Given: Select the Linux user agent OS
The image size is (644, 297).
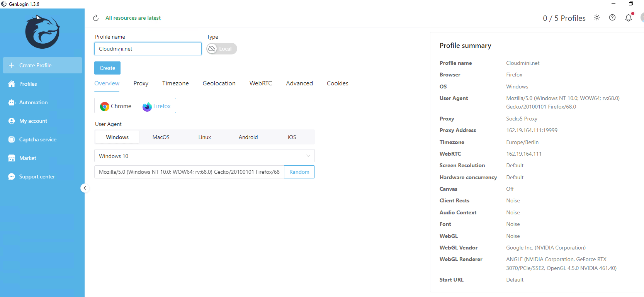Looking at the screenshot, I should tap(205, 137).
